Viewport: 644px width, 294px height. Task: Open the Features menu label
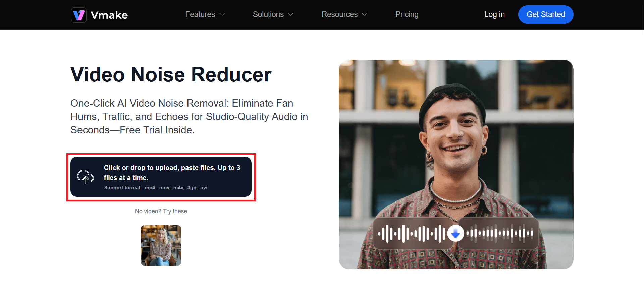pos(200,15)
